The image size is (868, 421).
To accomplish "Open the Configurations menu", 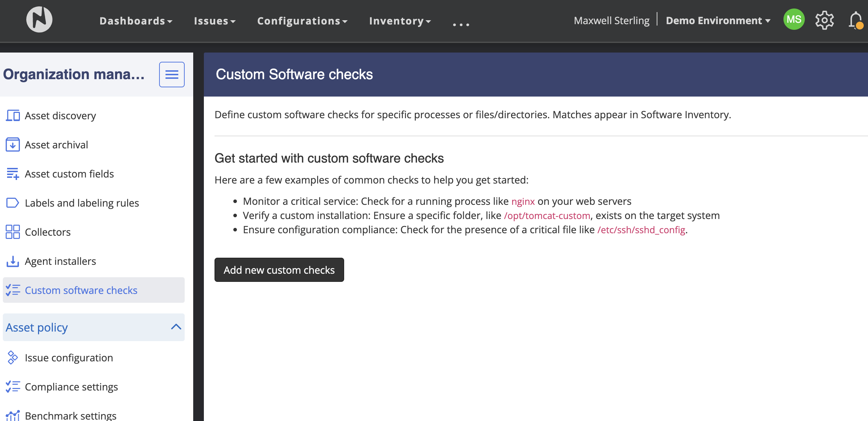I will click(x=302, y=21).
